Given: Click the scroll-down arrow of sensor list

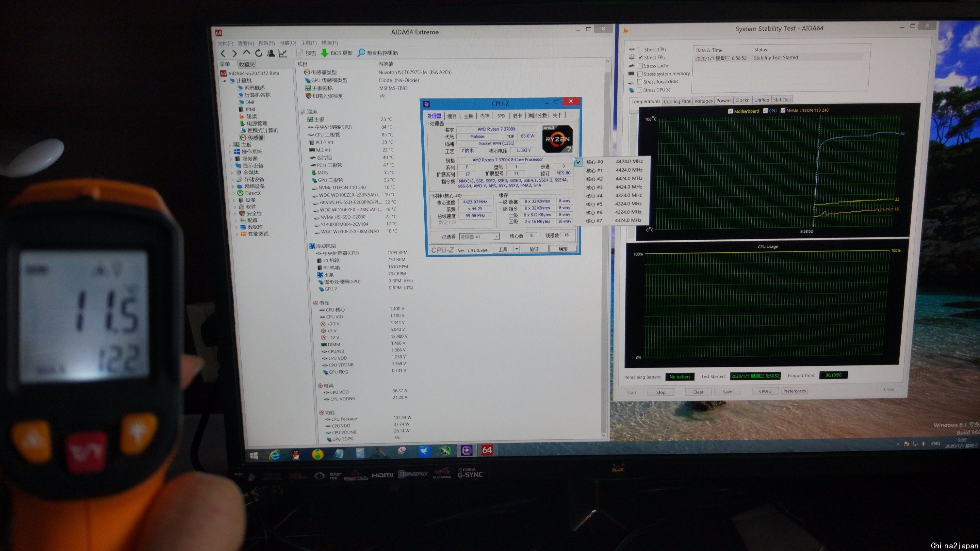Looking at the screenshot, I should point(603,435).
